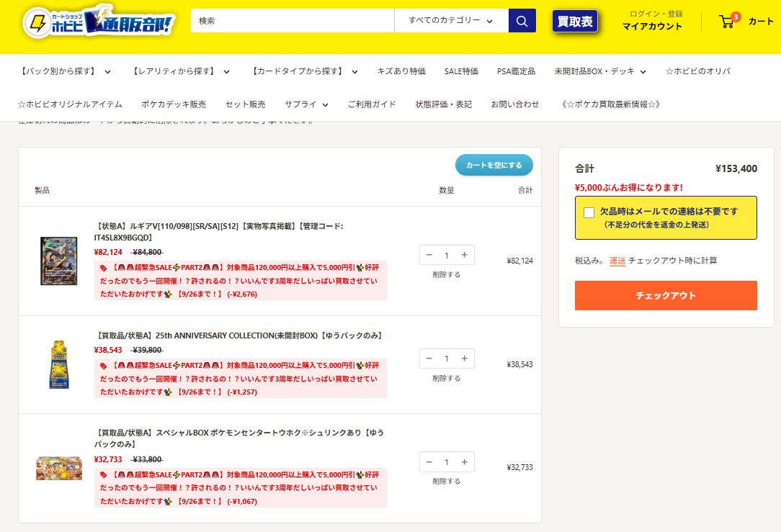Click the 25th ANNIVERSARY COLLECTION quantity field
This screenshot has width=781, height=532.
pyautogui.click(x=447, y=359)
